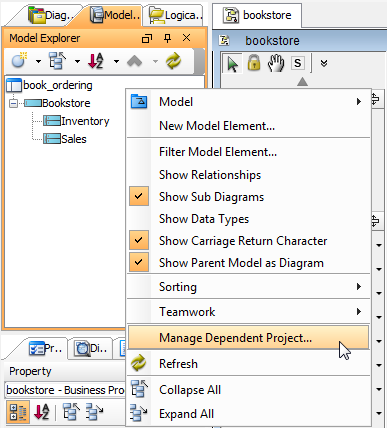The height and width of the screenshot is (428, 387).
Task: Click Collapse icon in Property panel toolbar
Action: pyautogui.click(x=71, y=411)
